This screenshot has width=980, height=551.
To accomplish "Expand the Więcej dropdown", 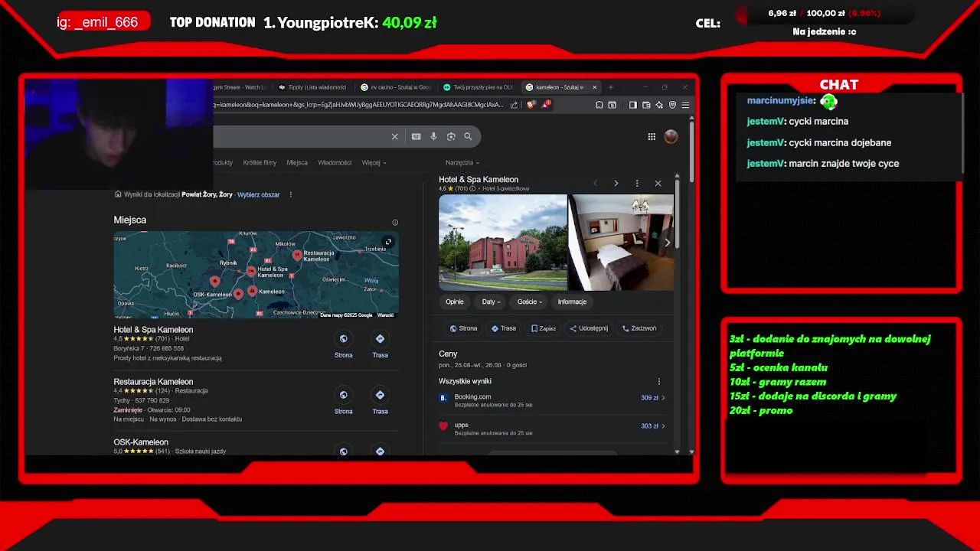I will 374,163.
